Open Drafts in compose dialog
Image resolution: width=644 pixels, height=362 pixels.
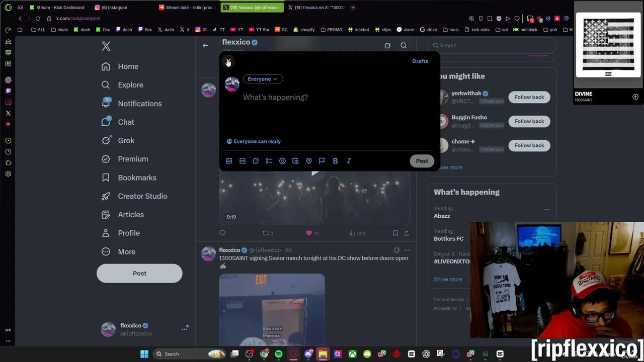click(420, 61)
